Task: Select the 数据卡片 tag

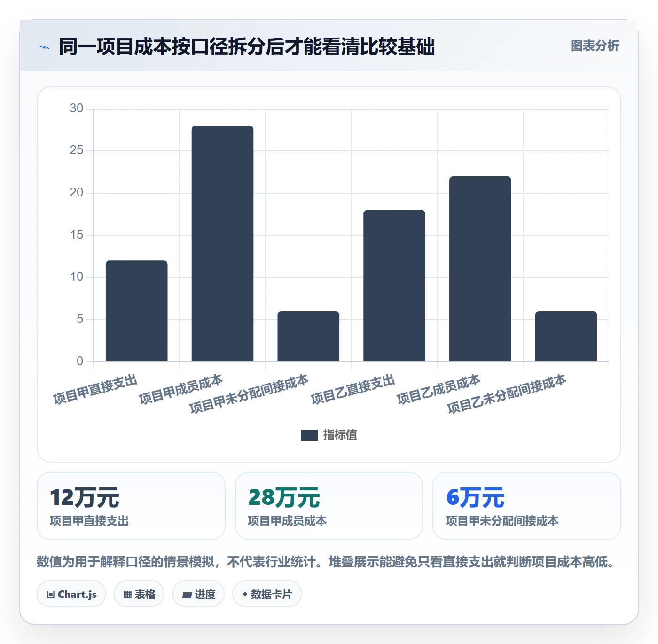Action: point(267,594)
